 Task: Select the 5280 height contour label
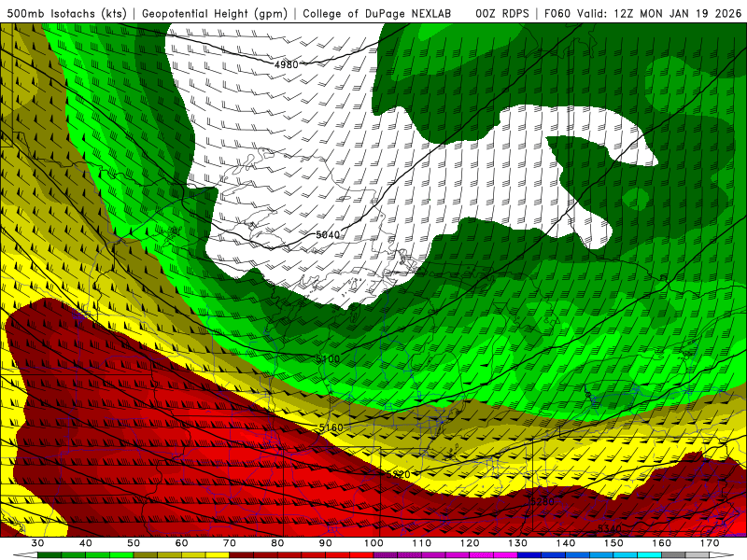pos(542,501)
